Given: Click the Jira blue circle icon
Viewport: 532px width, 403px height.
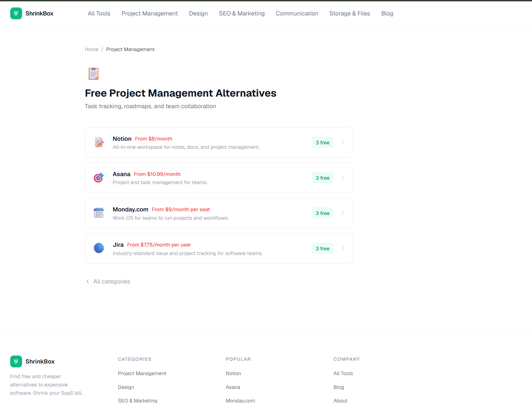Looking at the screenshot, I should 99,248.
